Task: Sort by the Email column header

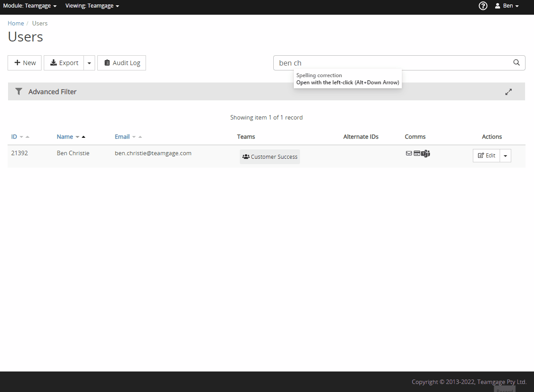Action: [122, 136]
